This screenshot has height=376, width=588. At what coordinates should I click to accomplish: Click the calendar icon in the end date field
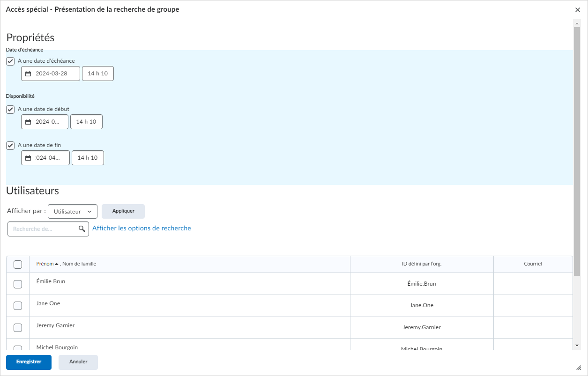tap(28, 158)
